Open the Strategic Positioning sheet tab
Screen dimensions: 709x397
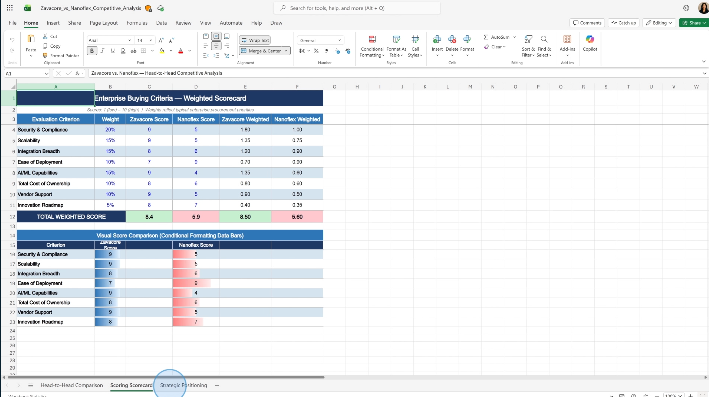183,385
